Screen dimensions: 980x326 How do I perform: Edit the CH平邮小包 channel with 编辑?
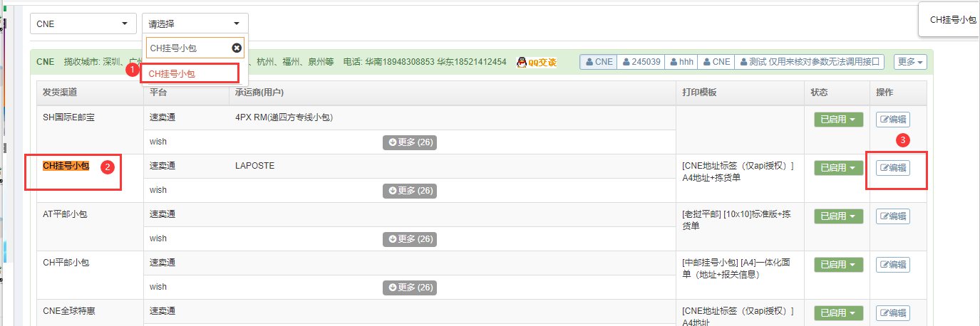[x=893, y=265]
